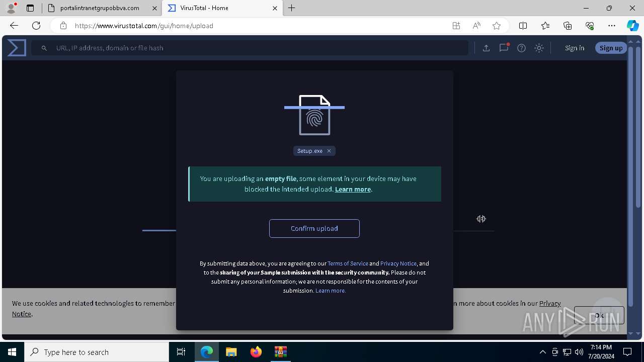Open Microsoft Edge from taskbar
Viewport: 644px width, 362px height.
(207, 352)
